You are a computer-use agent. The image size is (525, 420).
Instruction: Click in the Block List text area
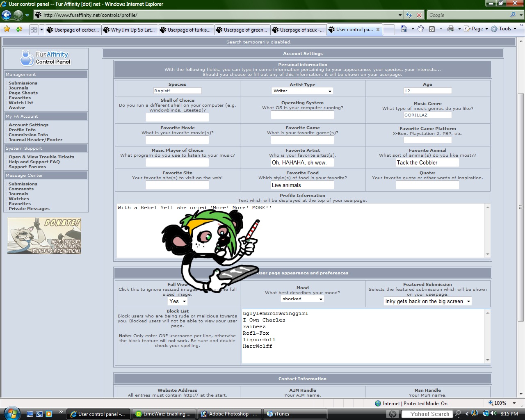click(363, 336)
